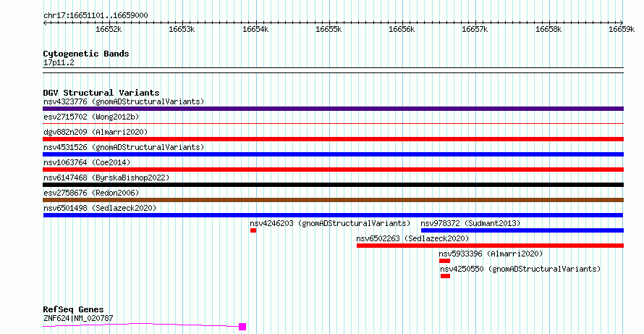Click the 16659k ruler position
The height and width of the screenshot is (334, 644).
point(622,29)
